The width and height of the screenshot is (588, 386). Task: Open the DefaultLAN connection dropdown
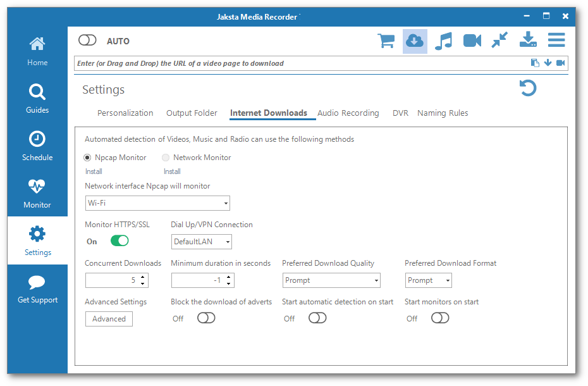click(202, 242)
